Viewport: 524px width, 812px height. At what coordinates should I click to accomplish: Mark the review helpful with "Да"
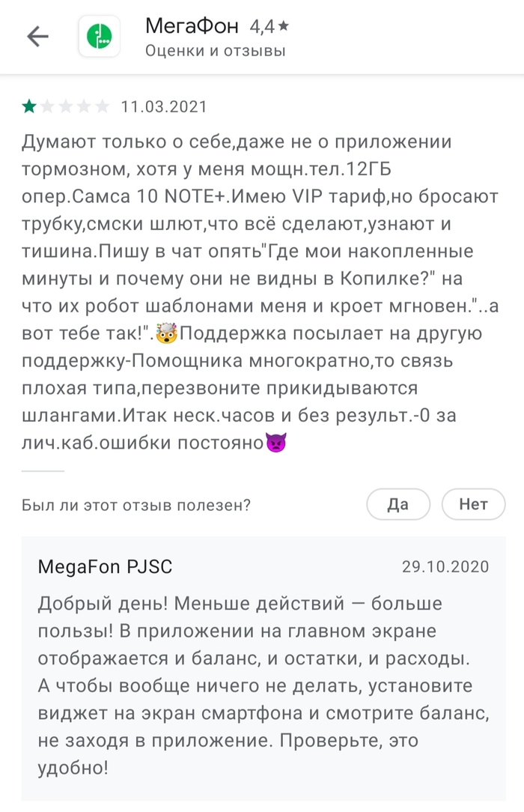coord(398,504)
